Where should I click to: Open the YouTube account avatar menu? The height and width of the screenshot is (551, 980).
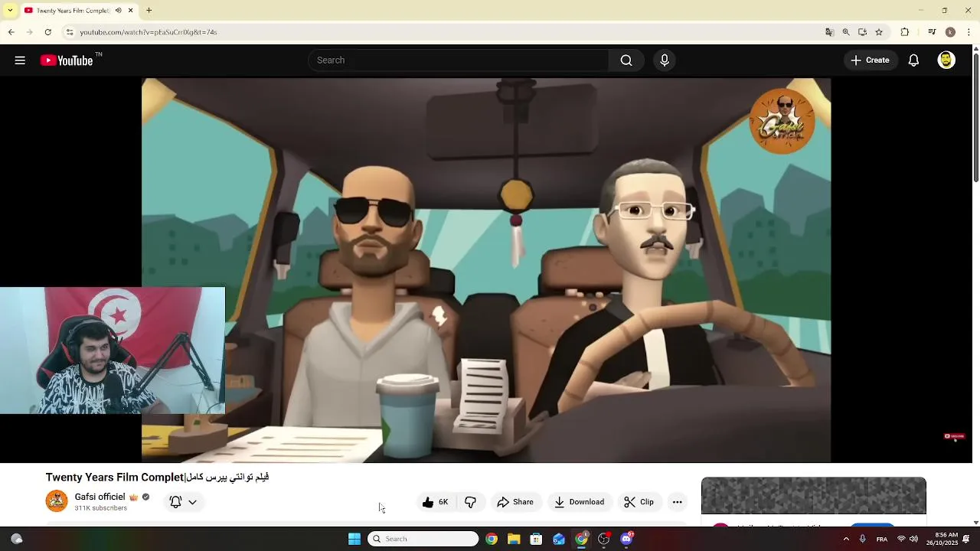tap(946, 60)
